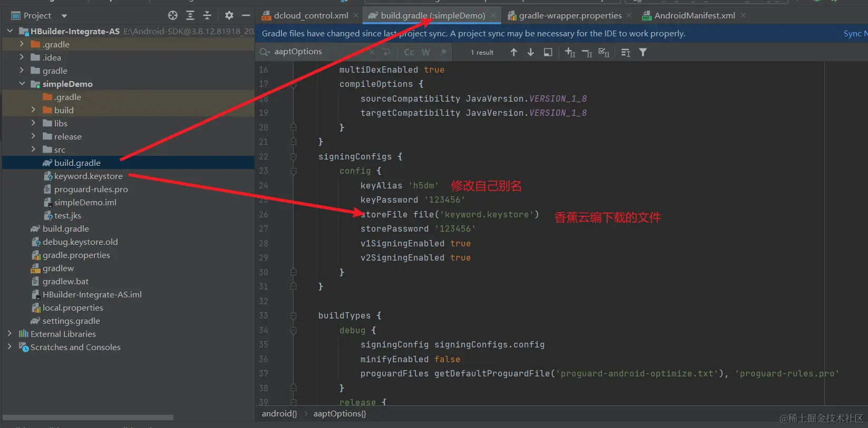Click the Select Opened File locate icon
868x428 pixels.
click(173, 15)
